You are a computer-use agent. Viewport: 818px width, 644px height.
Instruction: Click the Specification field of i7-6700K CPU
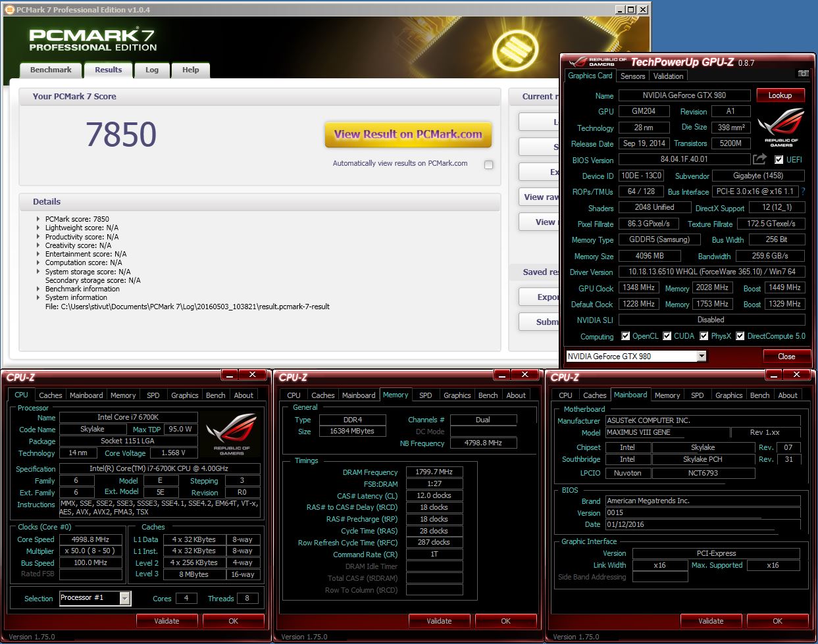[x=159, y=469]
